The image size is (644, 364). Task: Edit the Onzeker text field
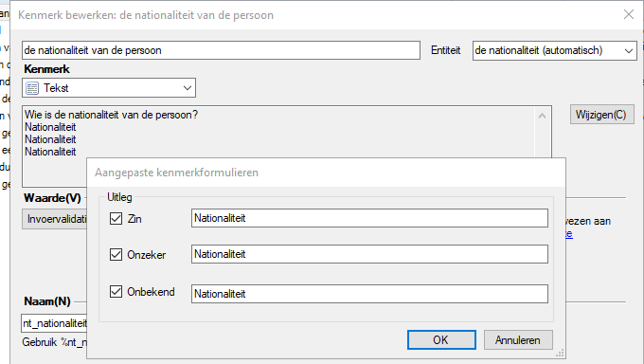(x=369, y=254)
